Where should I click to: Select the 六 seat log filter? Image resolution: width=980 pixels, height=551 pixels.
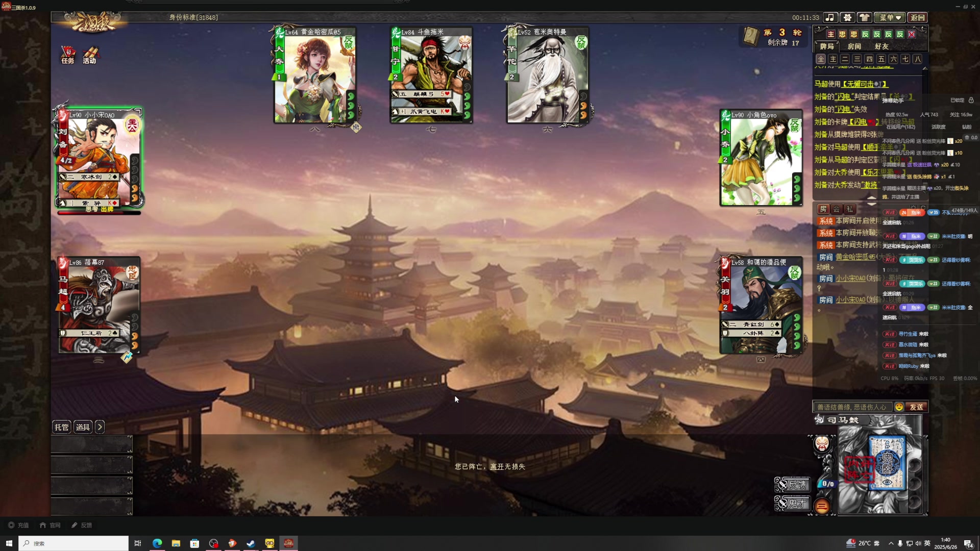click(893, 59)
